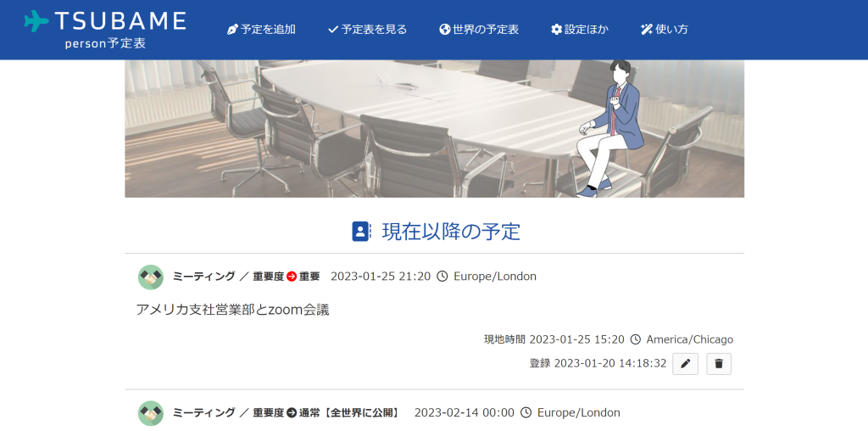Click the clock icon beside America/Chicago

[636, 339]
